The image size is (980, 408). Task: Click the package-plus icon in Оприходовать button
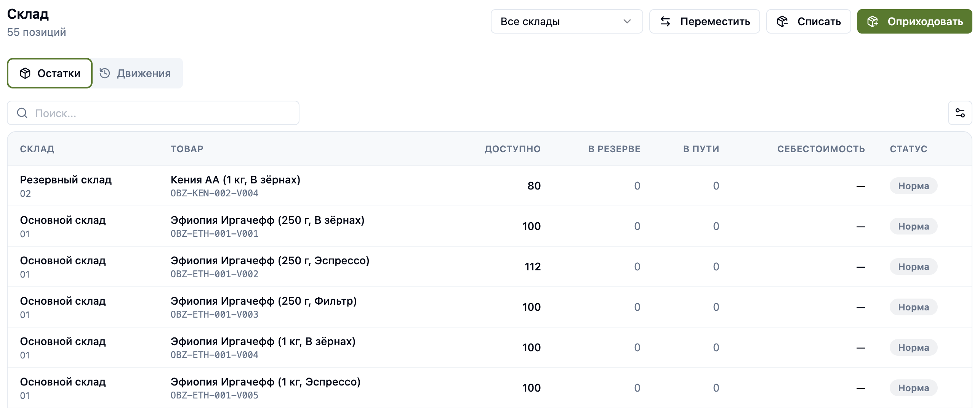coord(873,21)
